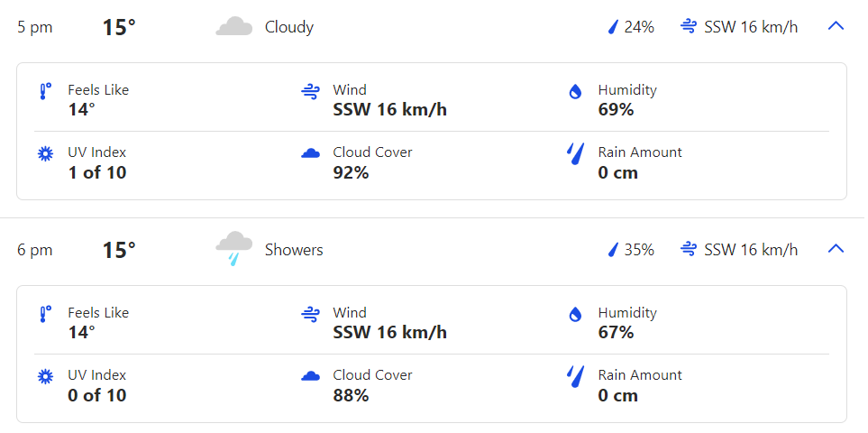Click the Showers condition text
The image size is (868, 433).
click(x=294, y=250)
